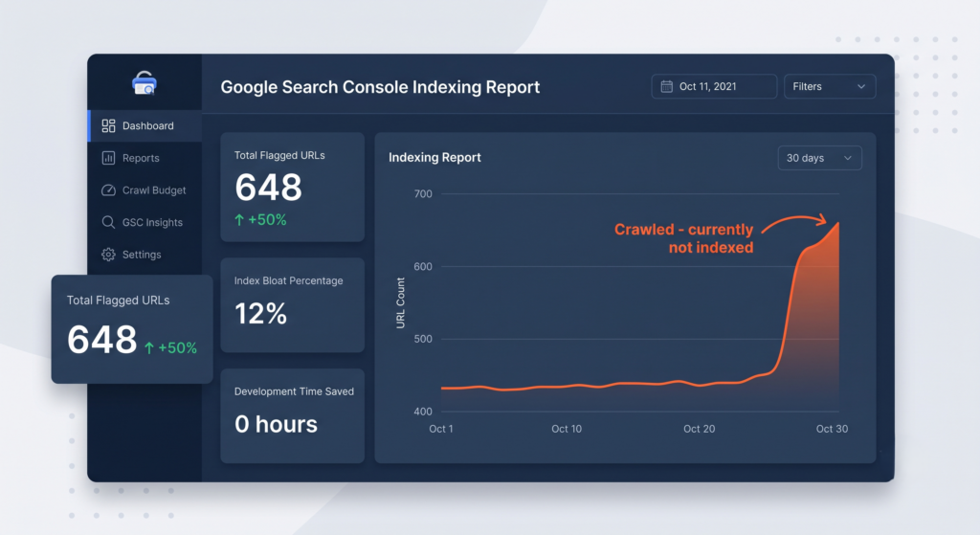Click the 600 y-axis label
Screen dimensions: 980x535
coord(423,266)
